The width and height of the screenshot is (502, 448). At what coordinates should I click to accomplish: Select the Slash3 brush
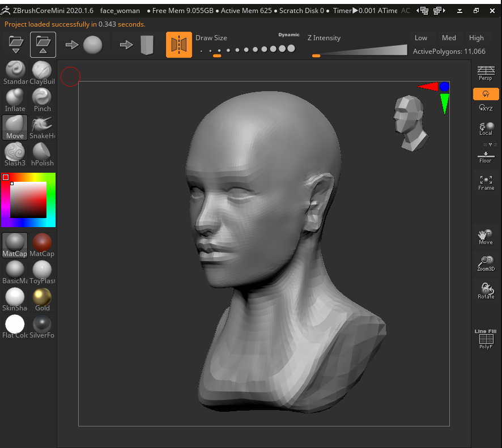[15, 154]
